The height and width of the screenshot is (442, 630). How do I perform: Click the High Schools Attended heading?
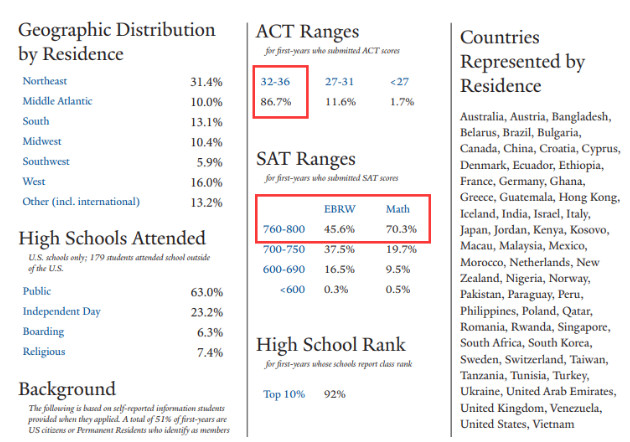112,238
